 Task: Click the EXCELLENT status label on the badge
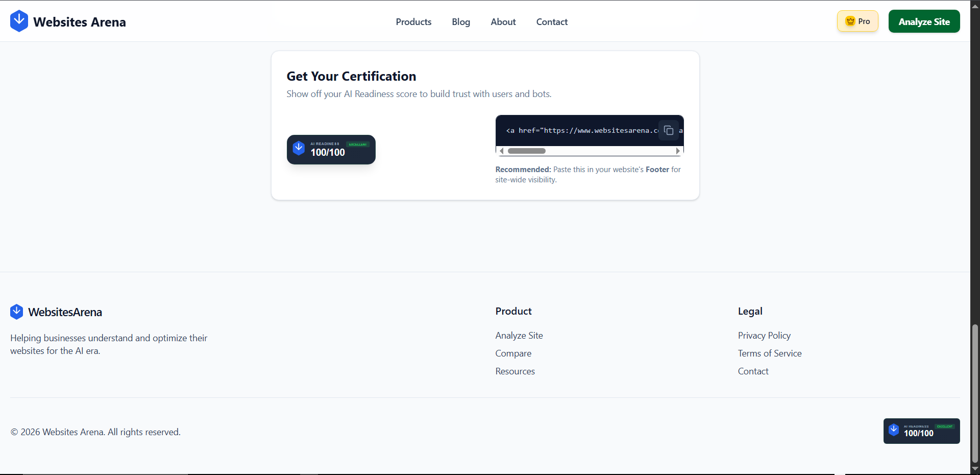tap(358, 144)
